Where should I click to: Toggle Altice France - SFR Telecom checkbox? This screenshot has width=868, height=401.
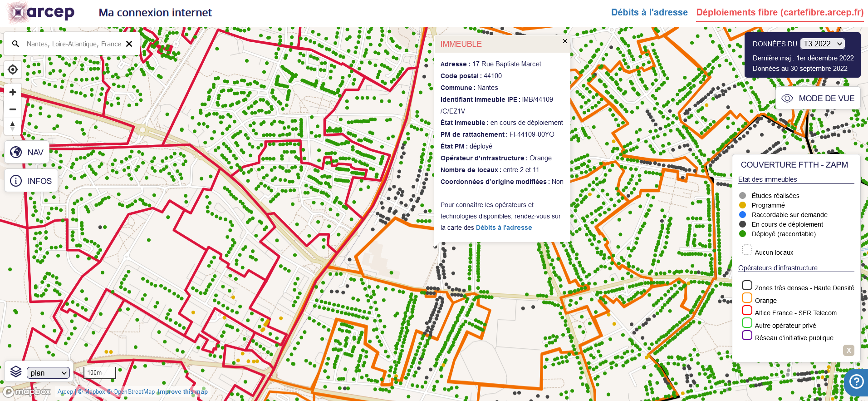[747, 310]
